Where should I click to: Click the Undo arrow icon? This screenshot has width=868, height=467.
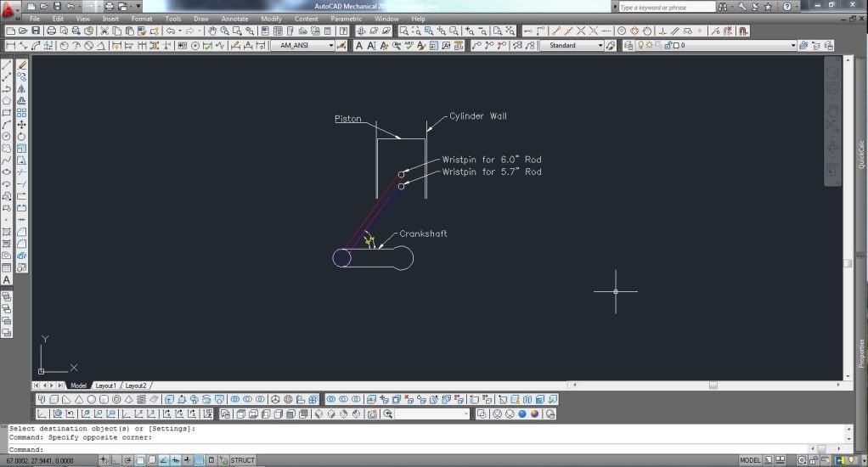171,31
